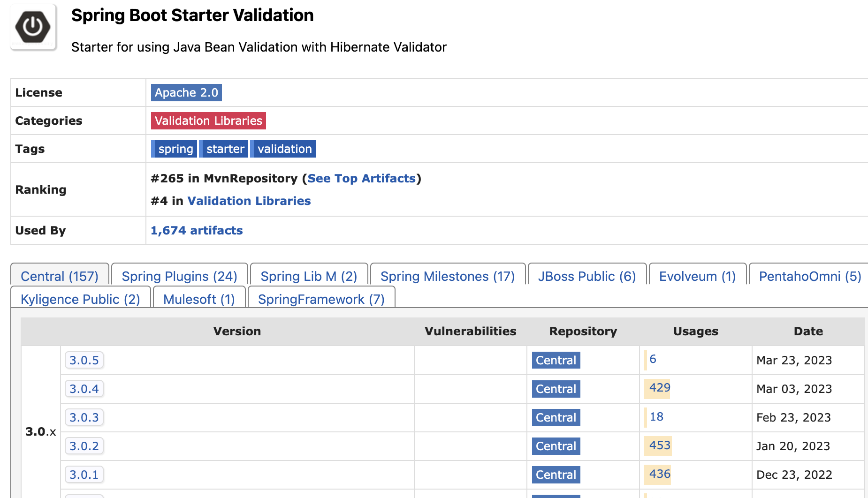The width and height of the screenshot is (868, 498).
Task: Open the 429 usages link for 3.0.4
Action: (x=660, y=388)
